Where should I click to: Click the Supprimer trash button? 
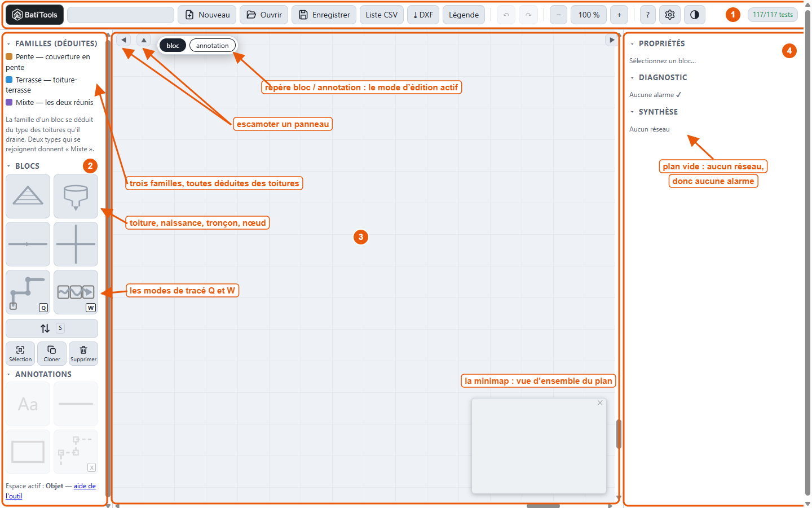point(83,353)
